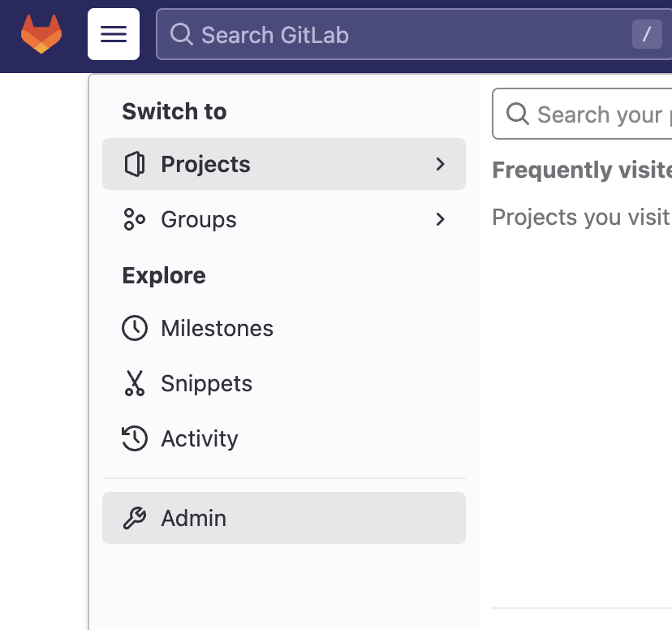Click the GitLab fox logo
Viewport: 672px width, 630px height.
pos(41,34)
